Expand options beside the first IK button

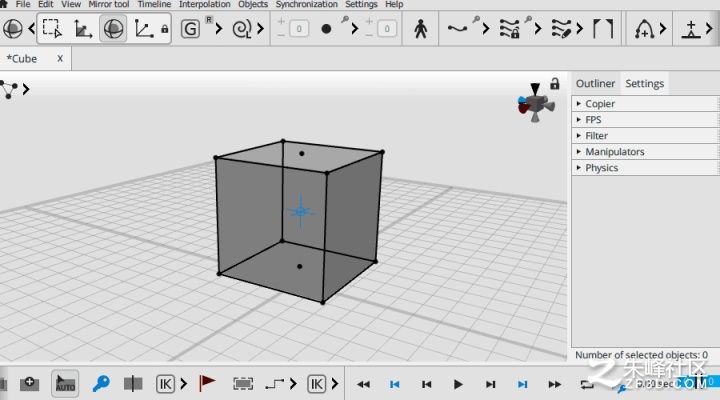[184, 383]
